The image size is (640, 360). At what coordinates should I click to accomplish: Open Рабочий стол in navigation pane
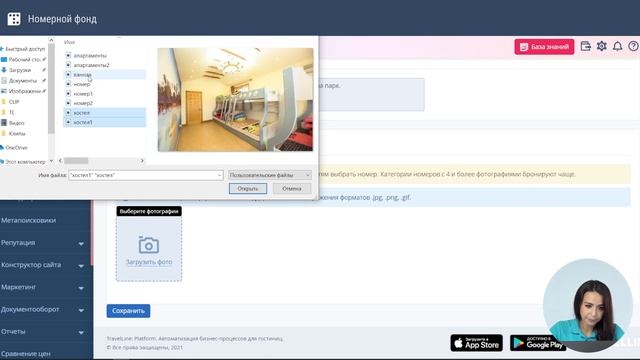pos(24,60)
